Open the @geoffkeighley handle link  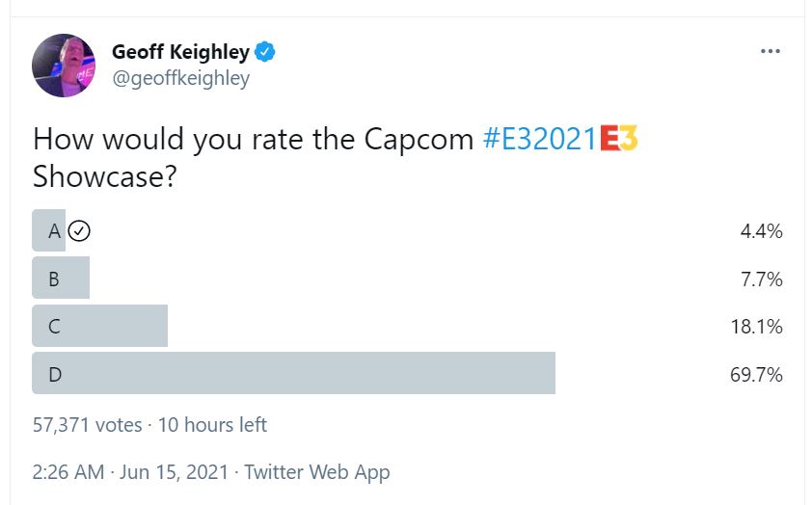point(180,78)
